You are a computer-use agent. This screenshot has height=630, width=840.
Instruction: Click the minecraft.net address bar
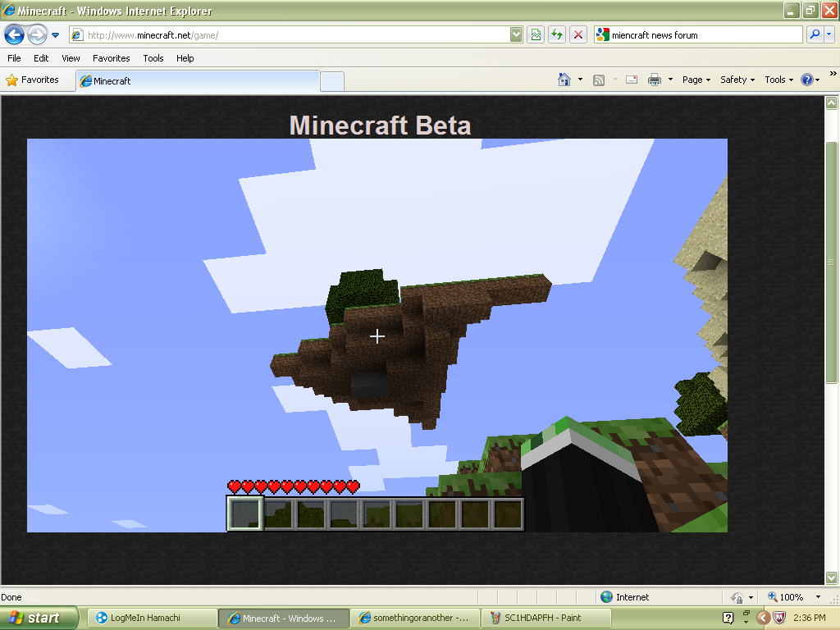pos(290,35)
